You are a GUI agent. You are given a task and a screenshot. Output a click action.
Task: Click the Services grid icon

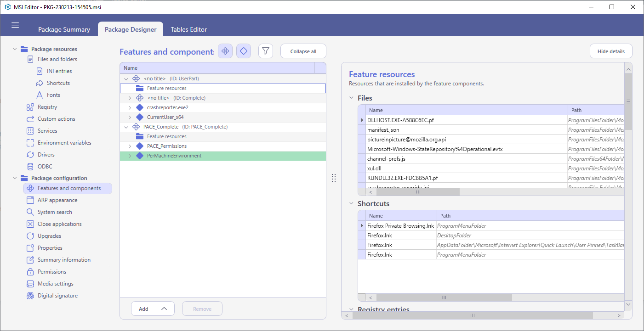pos(30,131)
